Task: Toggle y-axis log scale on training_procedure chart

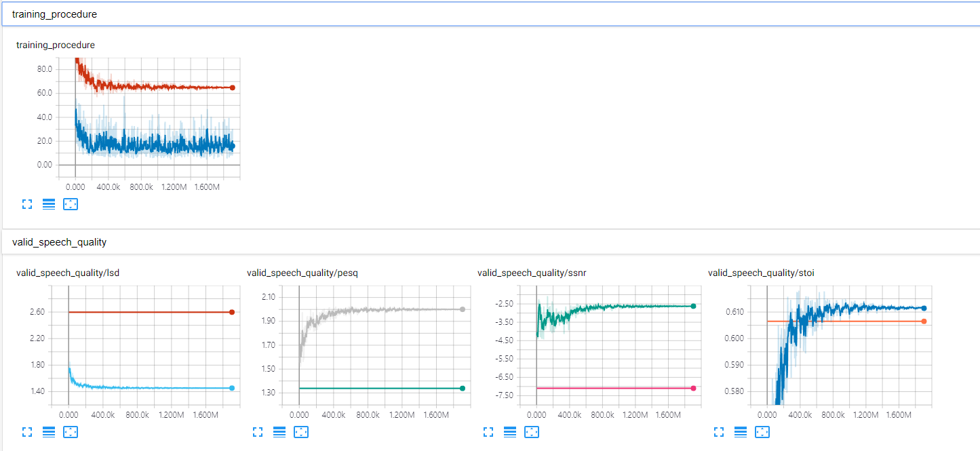Action: click(48, 203)
